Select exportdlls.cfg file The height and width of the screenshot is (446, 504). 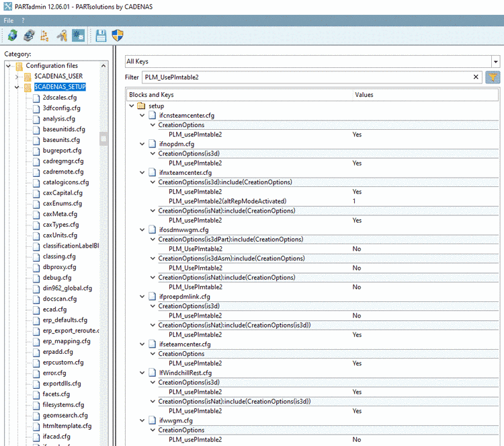point(62,383)
